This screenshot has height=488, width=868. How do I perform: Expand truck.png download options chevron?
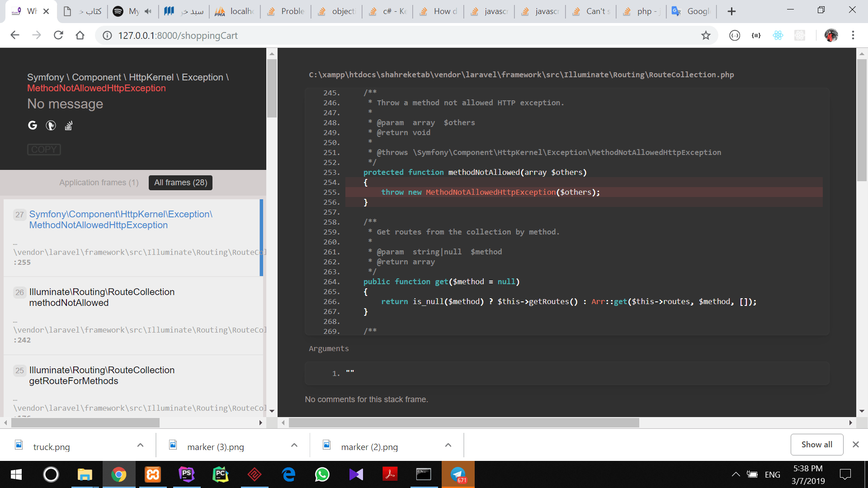[140, 446]
